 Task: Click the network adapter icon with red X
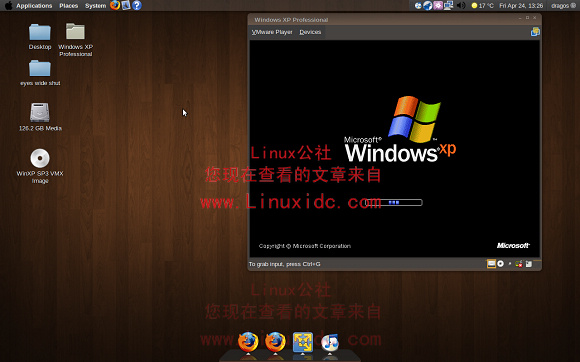coord(519,264)
